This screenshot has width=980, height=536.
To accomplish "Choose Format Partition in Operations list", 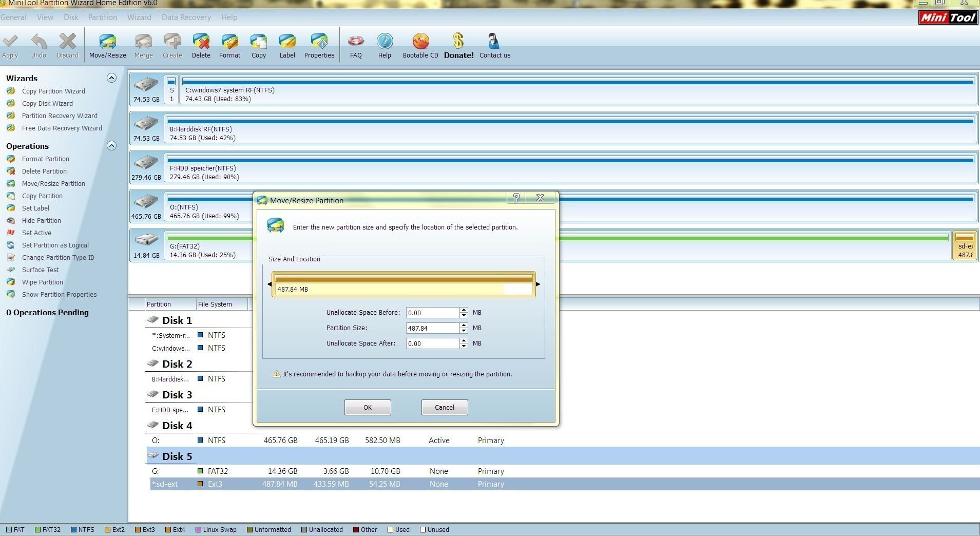I will [45, 159].
